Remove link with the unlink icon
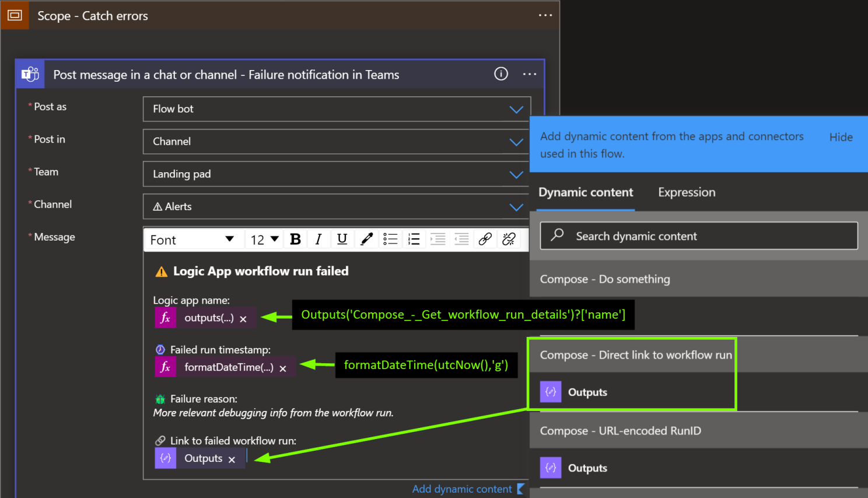This screenshot has width=868, height=498. pyautogui.click(x=509, y=239)
